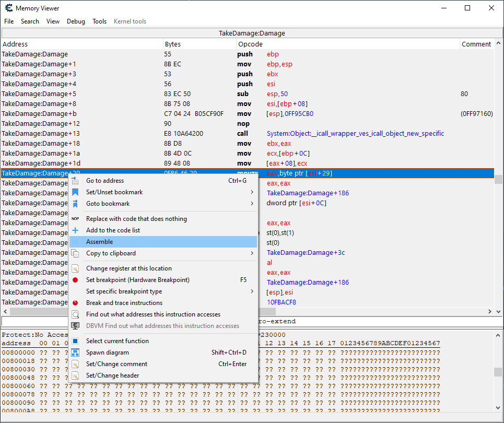Click hex row address 00800060
The width and height of the screenshot is (504, 423).
tap(18, 386)
